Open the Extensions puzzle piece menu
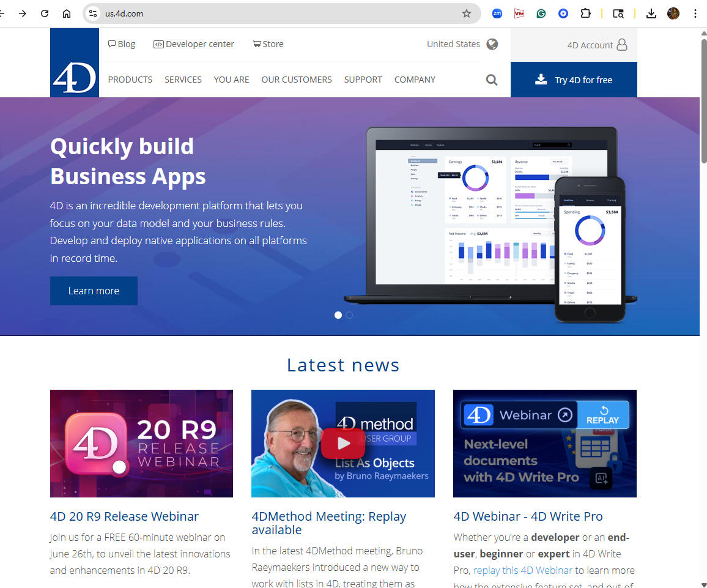 585,13
